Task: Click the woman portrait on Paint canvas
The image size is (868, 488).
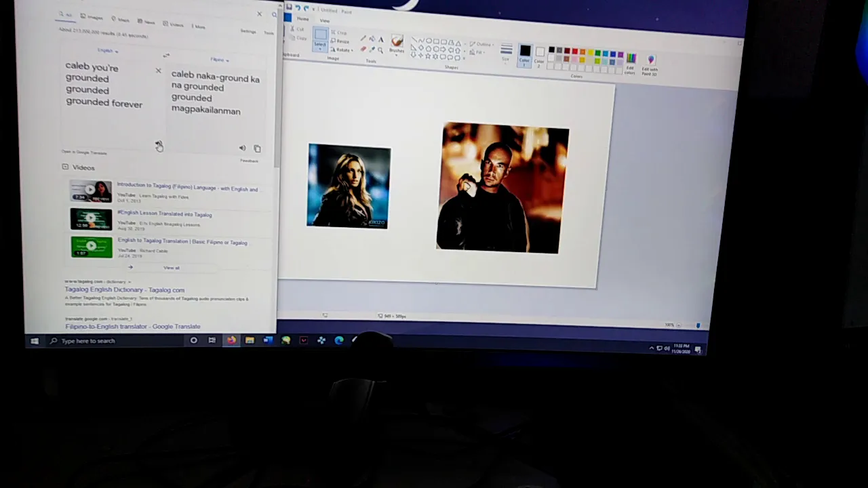Action: (349, 186)
